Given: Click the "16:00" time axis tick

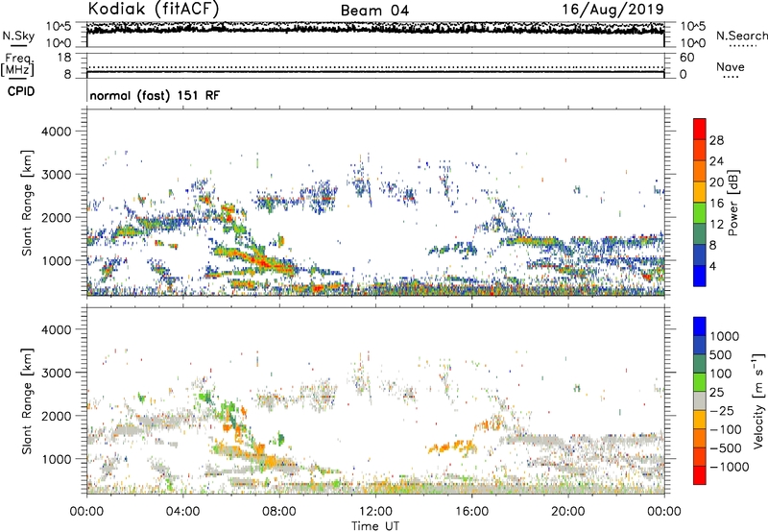Looking at the screenshot, I should [x=471, y=512].
